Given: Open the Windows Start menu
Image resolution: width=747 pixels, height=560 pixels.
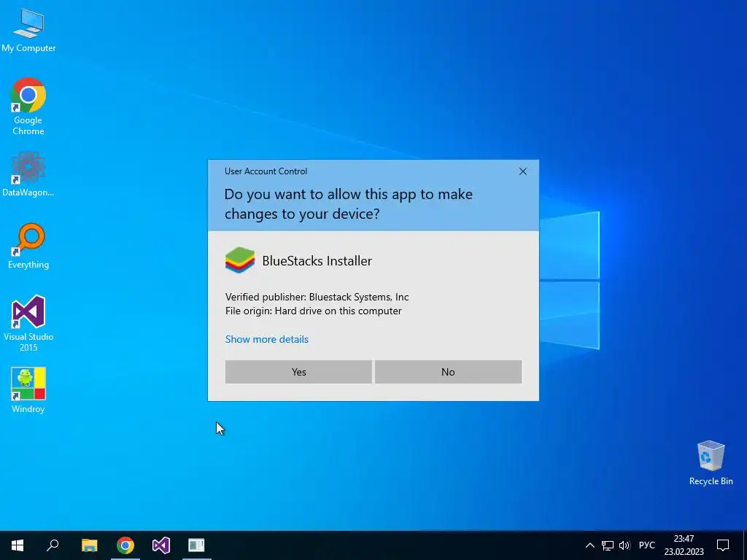Looking at the screenshot, I should point(18,545).
